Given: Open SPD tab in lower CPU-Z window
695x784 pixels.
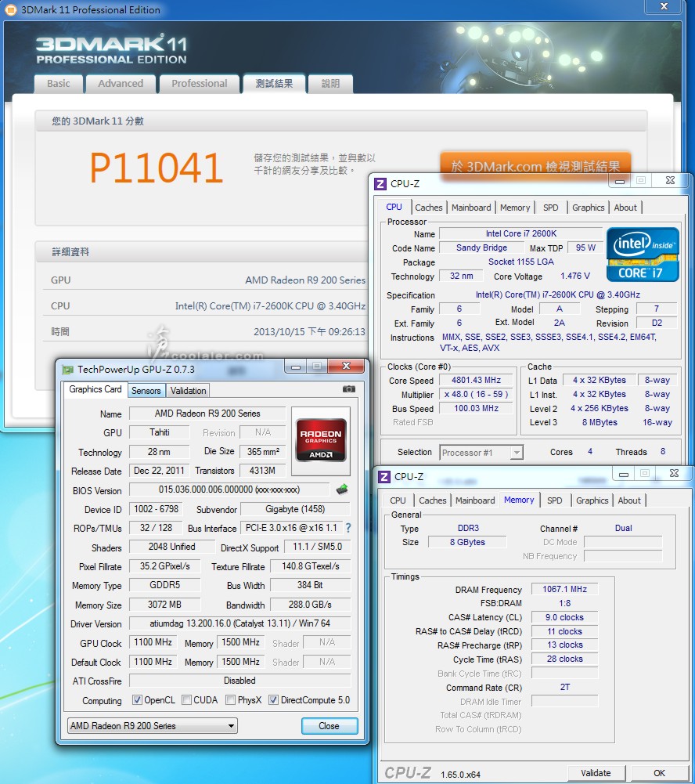Looking at the screenshot, I should [x=555, y=500].
